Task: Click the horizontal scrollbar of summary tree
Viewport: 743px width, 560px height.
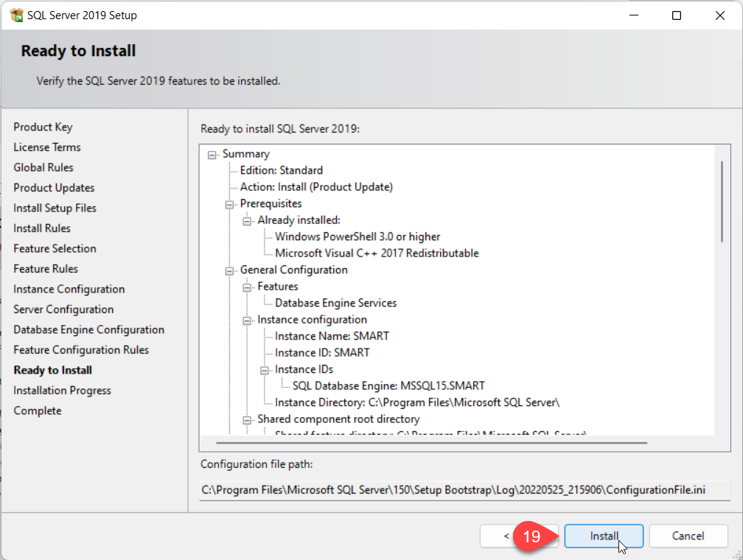Action: (431, 443)
